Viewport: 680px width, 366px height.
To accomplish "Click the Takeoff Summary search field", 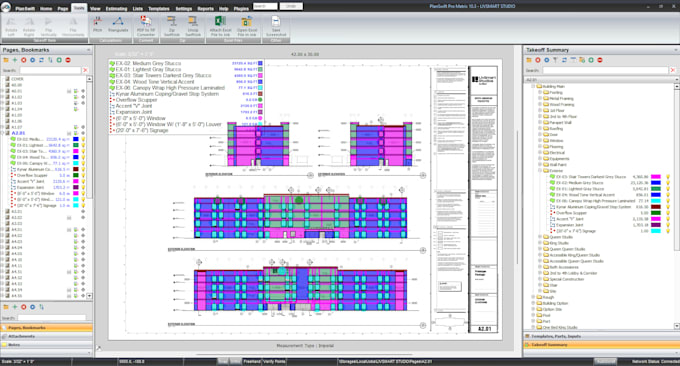I will click(605, 70).
